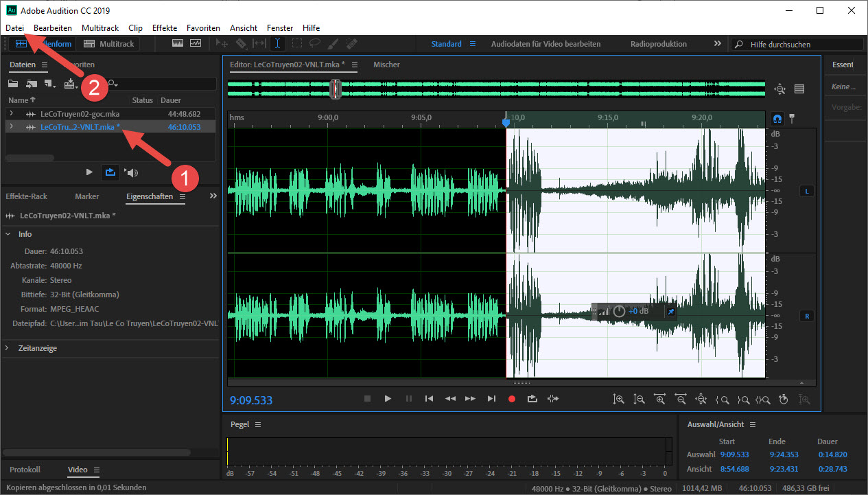Select the Lasso Selection tool
868x495 pixels.
coord(314,43)
